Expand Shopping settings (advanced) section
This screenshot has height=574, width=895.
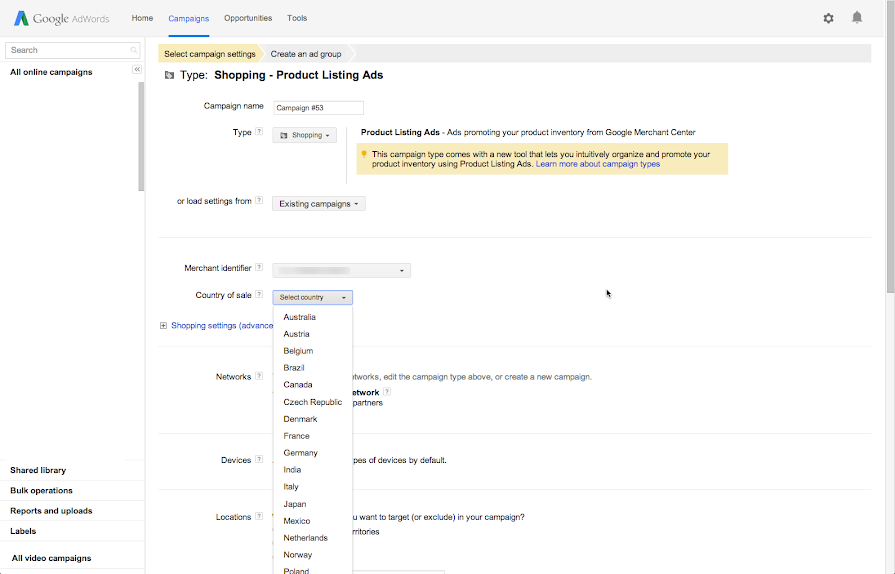click(x=164, y=325)
